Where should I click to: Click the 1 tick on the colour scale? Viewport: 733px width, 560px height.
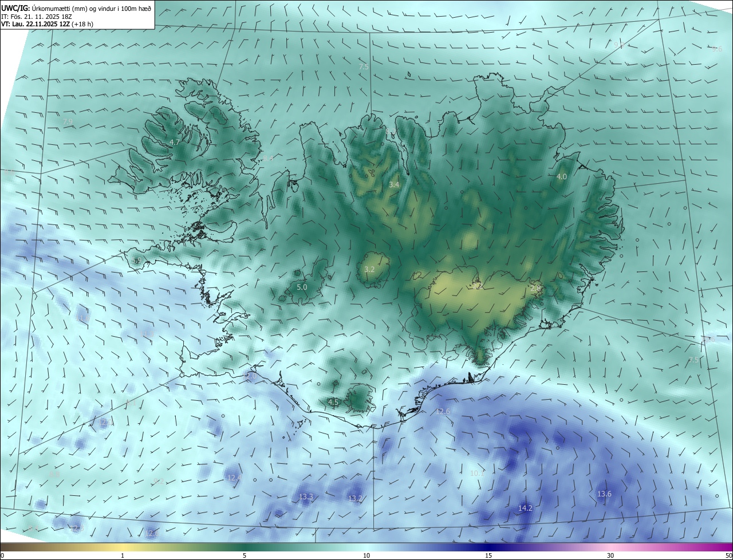(x=123, y=555)
